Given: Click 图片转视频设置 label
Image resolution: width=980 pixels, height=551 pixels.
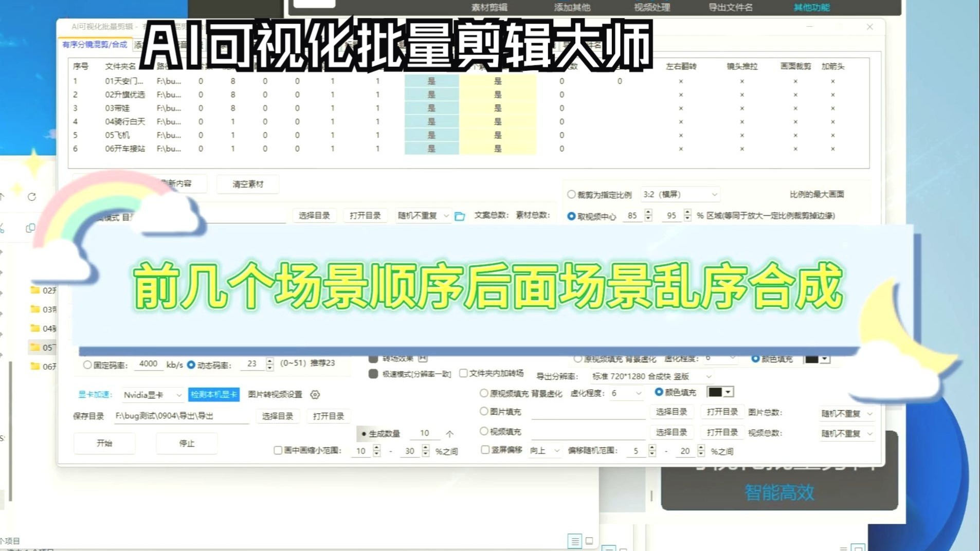Looking at the screenshot, I should click(x=275, y=394).
